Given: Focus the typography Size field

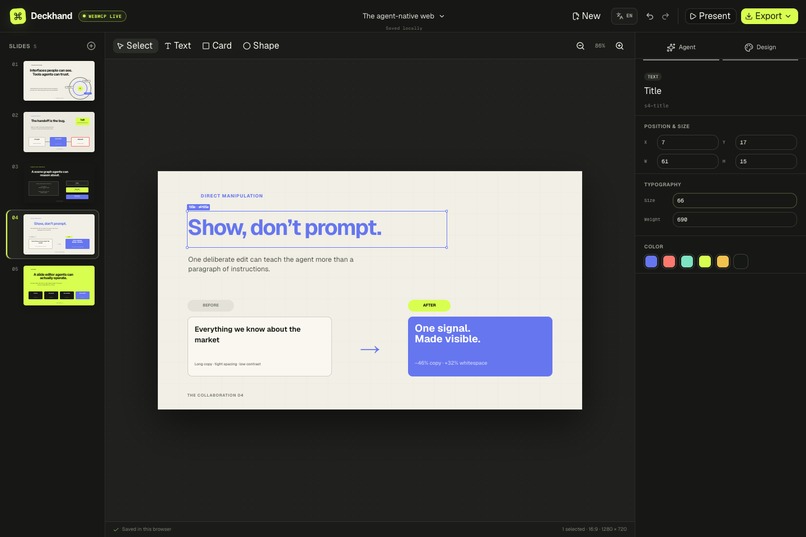Looking at the screenshot, I should pos(735,200).
